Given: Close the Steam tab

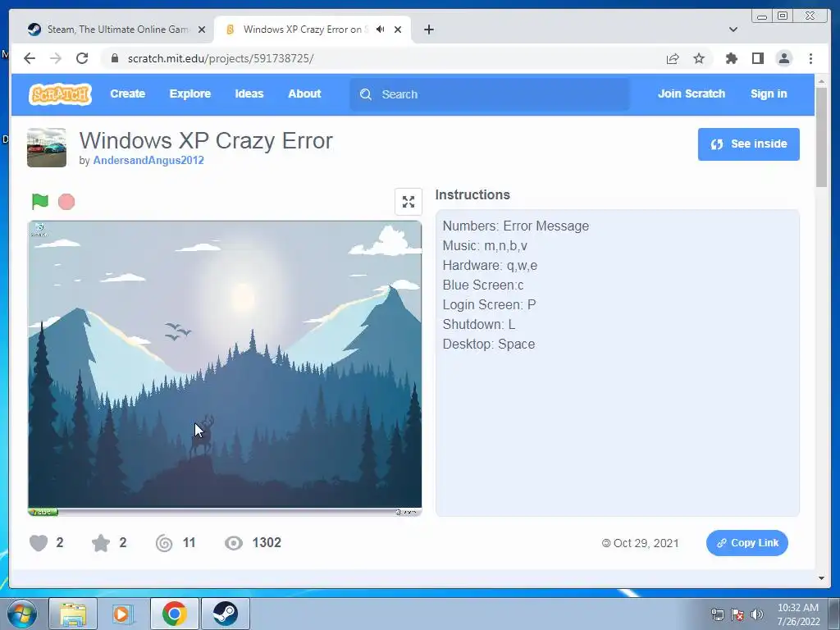Looking at the screenshot, I should pos(202,30).
